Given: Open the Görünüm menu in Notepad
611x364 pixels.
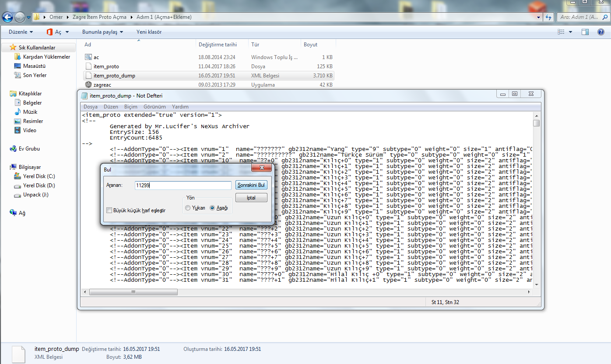Looking at the screenshot, I should click(x=155, y=107).
